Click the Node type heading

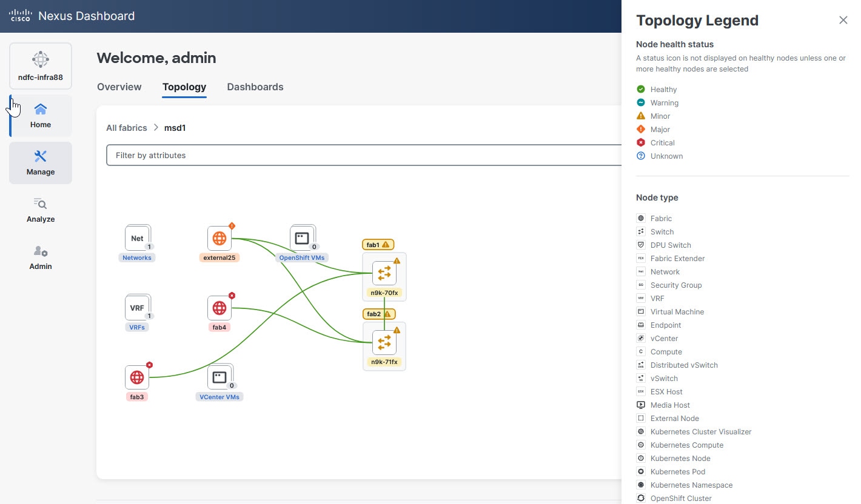[x=657, y=197]
